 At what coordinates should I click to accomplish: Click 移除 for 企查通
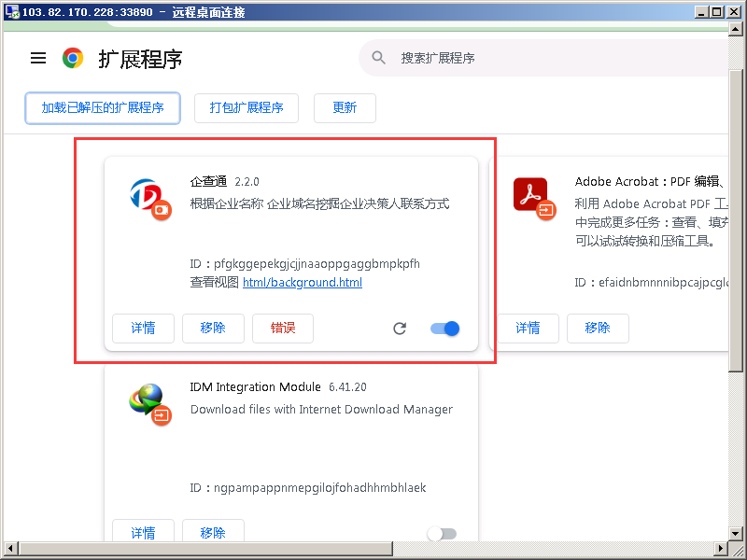(213, 329)
